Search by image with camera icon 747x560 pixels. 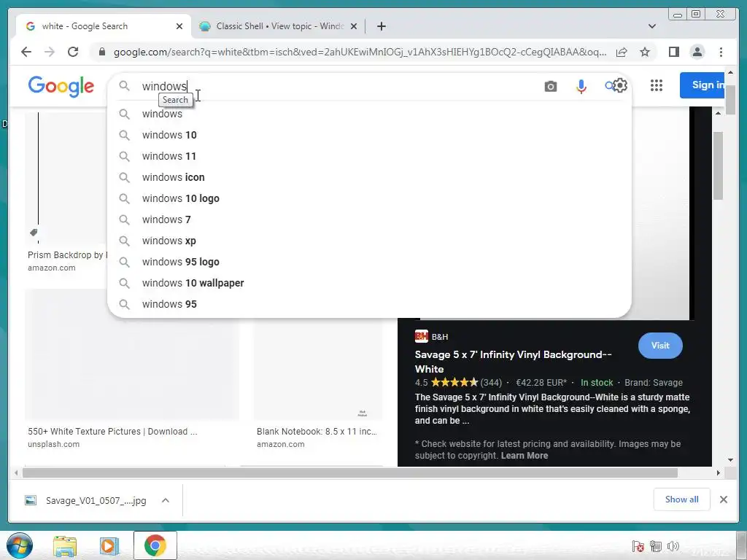click(551, 86)
